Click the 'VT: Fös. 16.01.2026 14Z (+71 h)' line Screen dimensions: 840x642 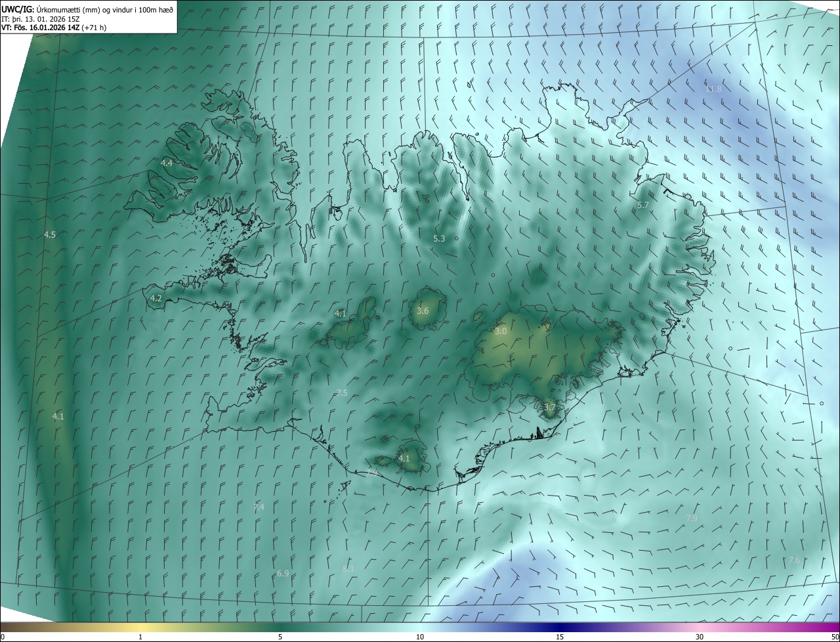point(54,28)
